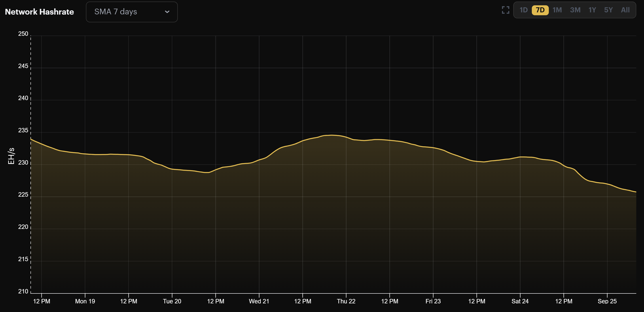The height and width of the screenshot is (312, 644).
Task: Switch to 1Y time range
Action: (592, 10)
